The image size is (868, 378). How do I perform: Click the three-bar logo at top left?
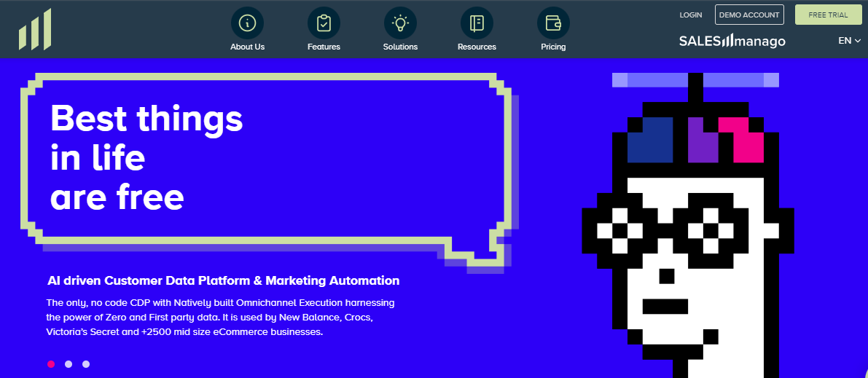[x=35, y=29]
